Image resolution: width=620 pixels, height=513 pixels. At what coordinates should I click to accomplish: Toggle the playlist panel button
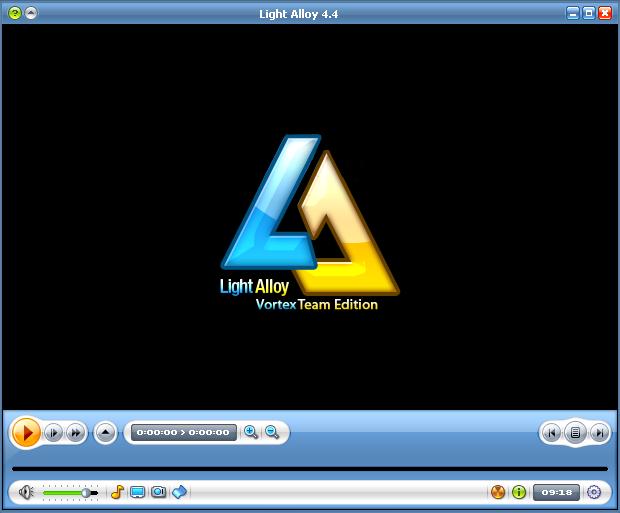click(575, 433)
